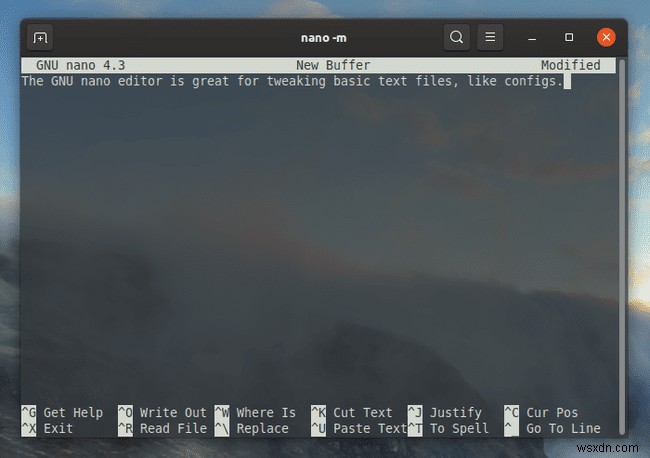Click the 'Modified' status label

pyautogui.click(x=571, y=65)
